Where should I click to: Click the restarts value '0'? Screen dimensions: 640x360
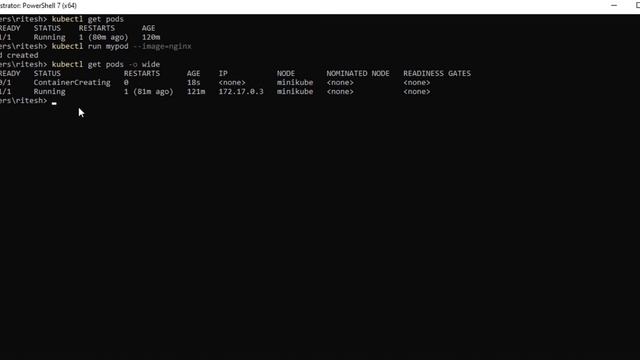[x=126, y=82]
